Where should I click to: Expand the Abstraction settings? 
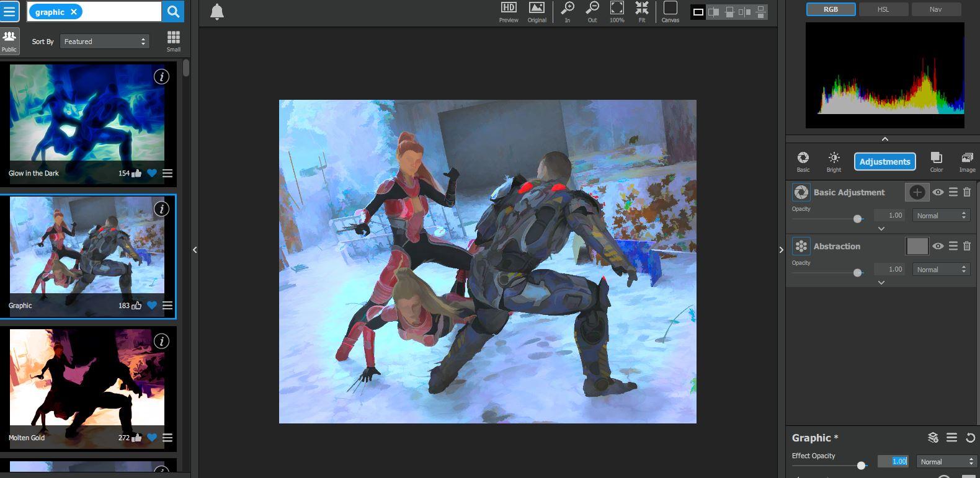click(x=881, y=283)
